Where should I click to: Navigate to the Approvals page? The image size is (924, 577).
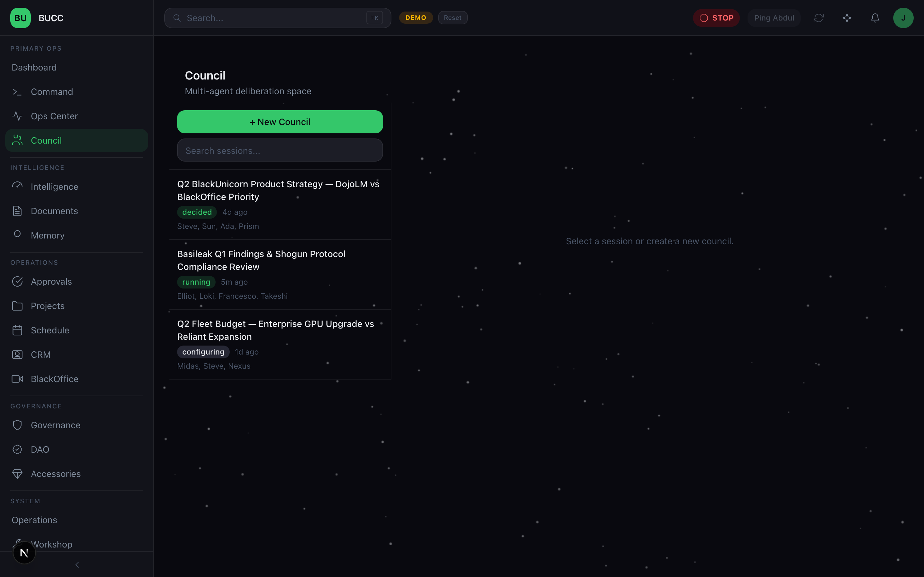click(51, 282)
